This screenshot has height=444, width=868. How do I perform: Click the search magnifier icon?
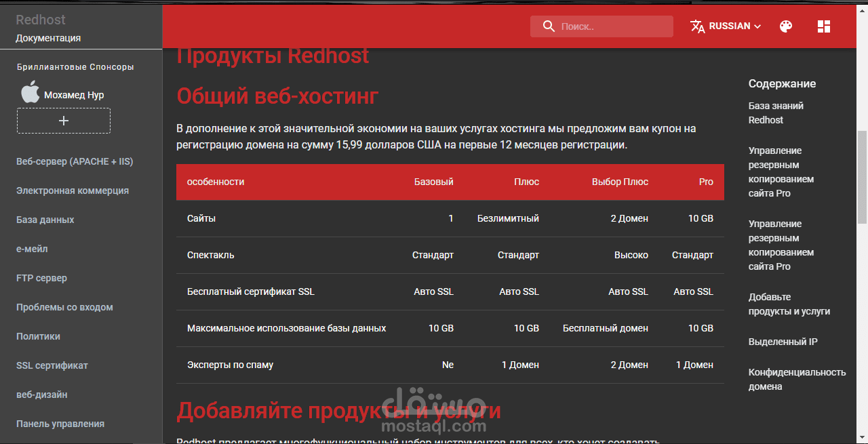[x=549, y=26]
